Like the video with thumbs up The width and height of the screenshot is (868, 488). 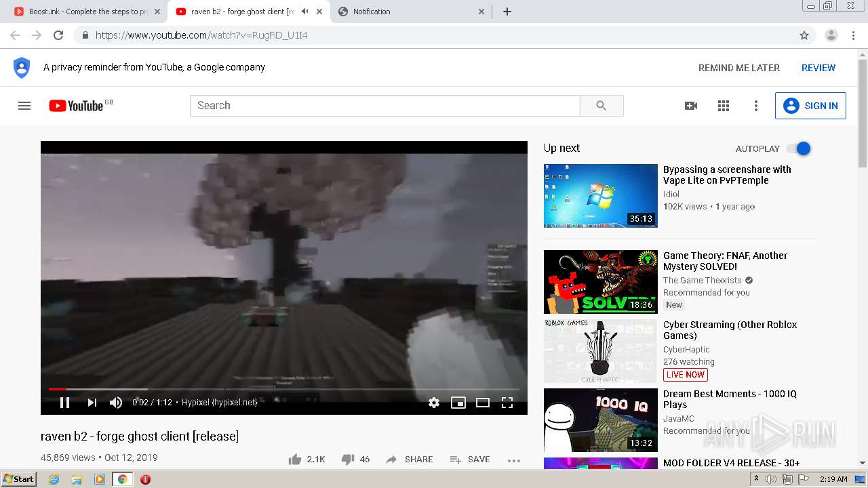[307, 460]
